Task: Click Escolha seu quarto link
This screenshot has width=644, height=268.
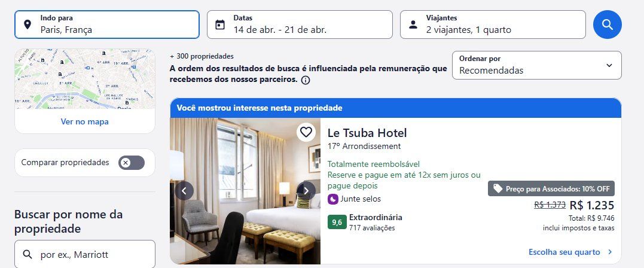Action: tap(570, 252)
